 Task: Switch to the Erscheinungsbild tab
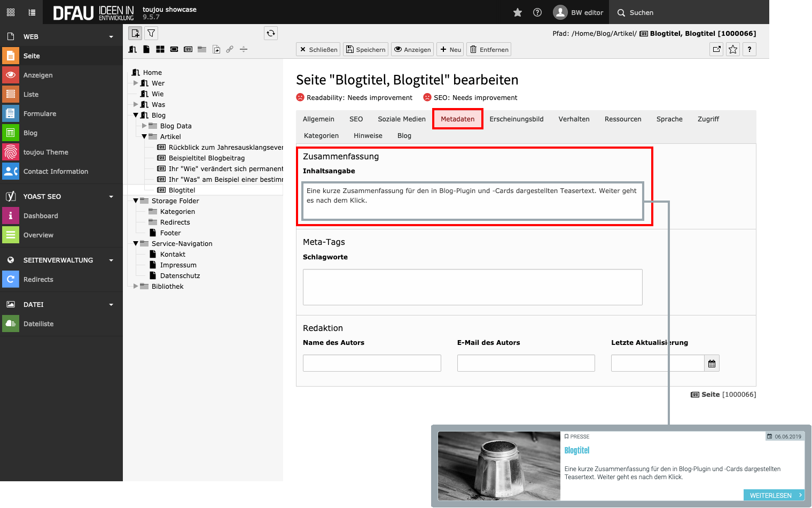[x=516, y=119]
